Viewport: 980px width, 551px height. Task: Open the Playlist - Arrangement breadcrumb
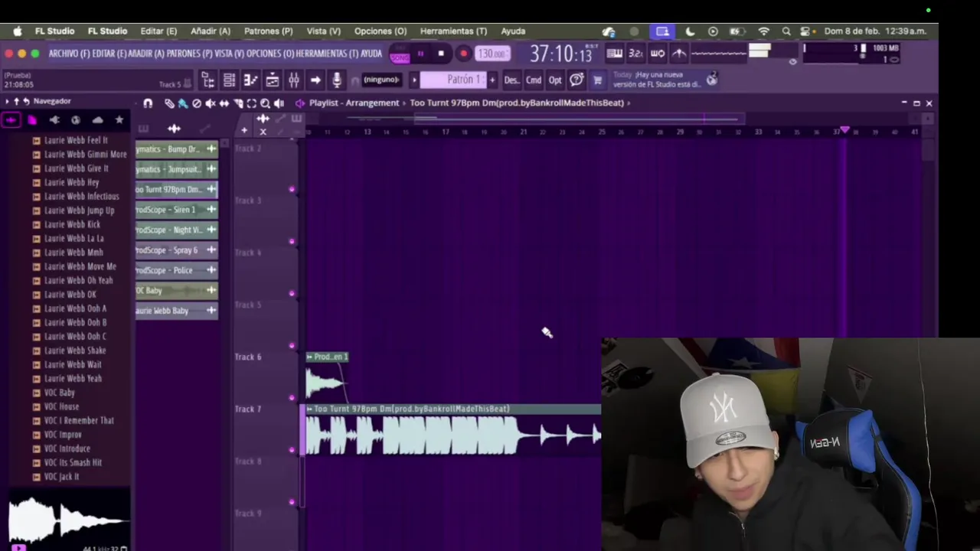pos(354,103)
